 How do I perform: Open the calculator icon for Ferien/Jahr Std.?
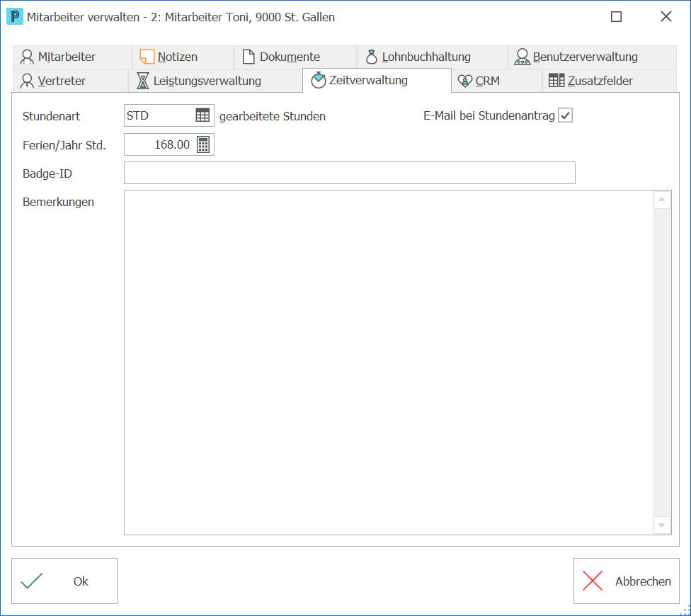(203, 144)
